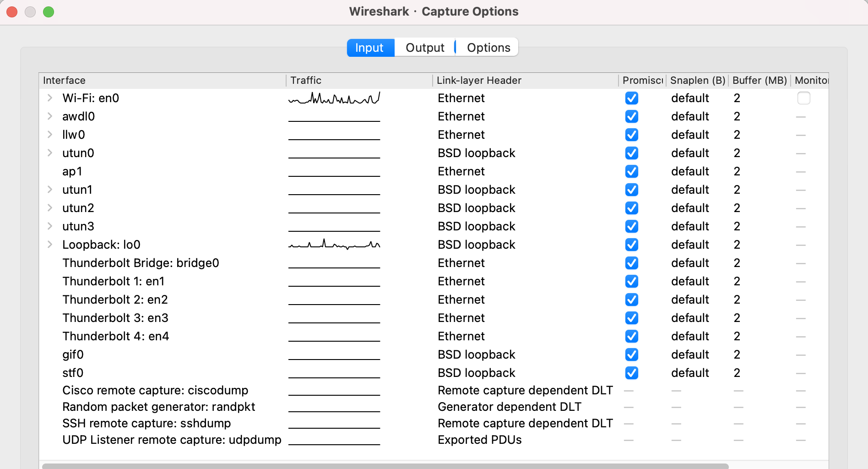The height and width of the screenshot is (469, 868).
Task: Sort by the Interface column header
Action: [x=163, y=81]
